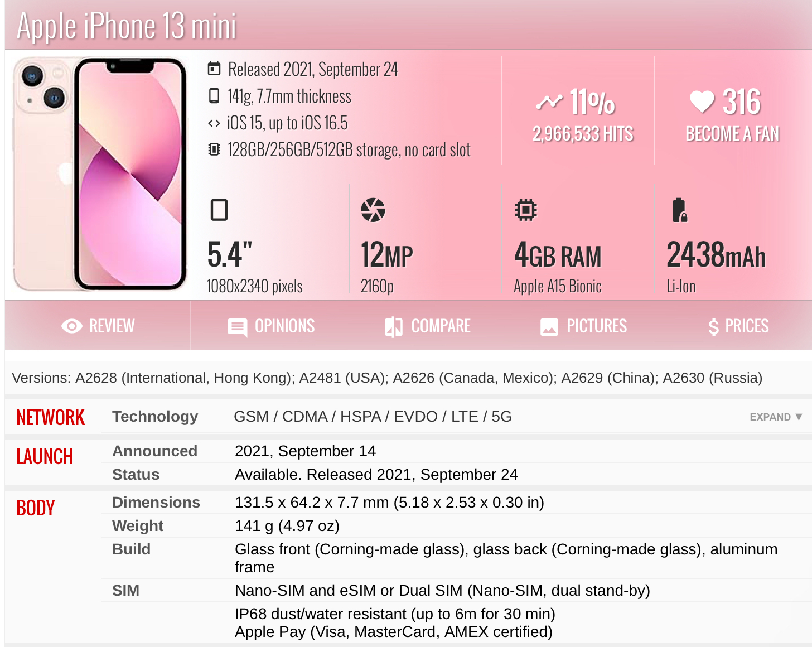Click the NETWORK section heading
Screen dimensions: 812x647
tap(51, 417)
